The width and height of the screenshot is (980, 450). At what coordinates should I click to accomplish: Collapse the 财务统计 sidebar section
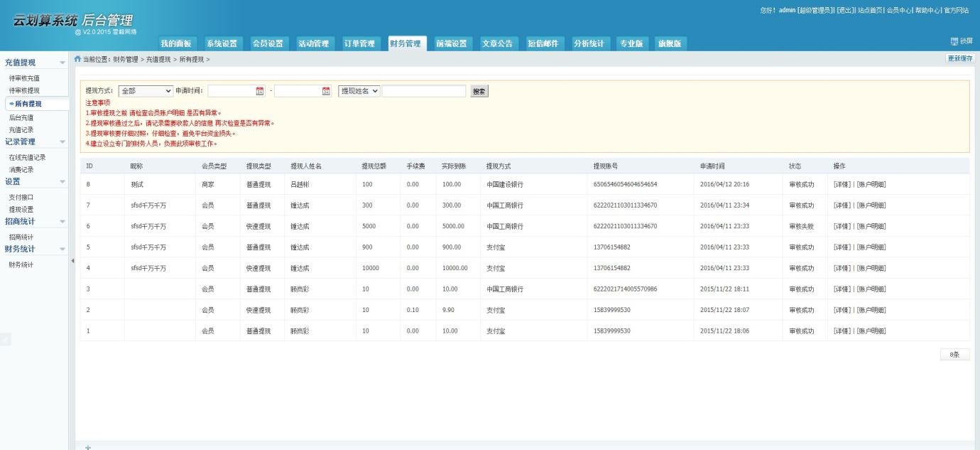point(62,250)
